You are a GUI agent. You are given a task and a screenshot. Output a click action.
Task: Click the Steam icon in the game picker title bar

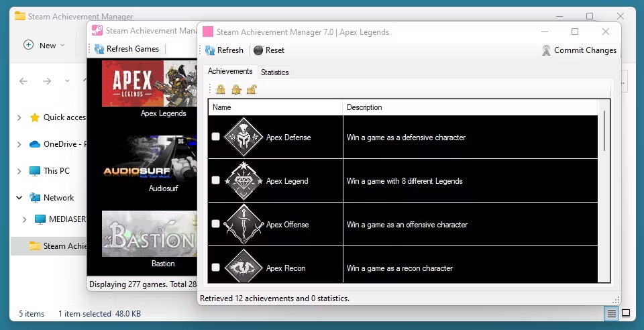(97, 30)
